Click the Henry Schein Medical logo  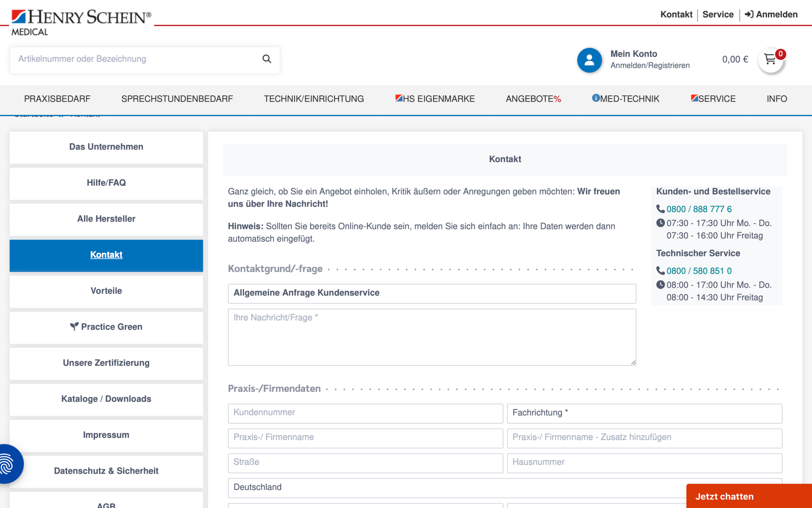(81, 22)
